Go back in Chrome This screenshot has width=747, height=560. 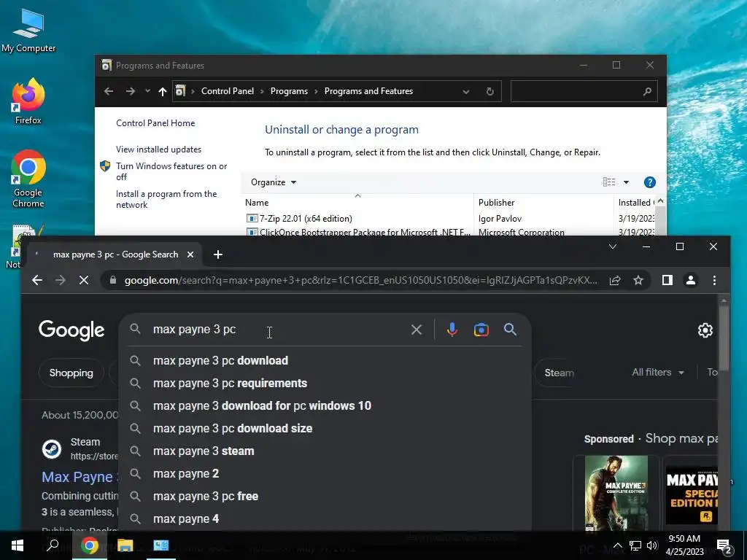37,280
